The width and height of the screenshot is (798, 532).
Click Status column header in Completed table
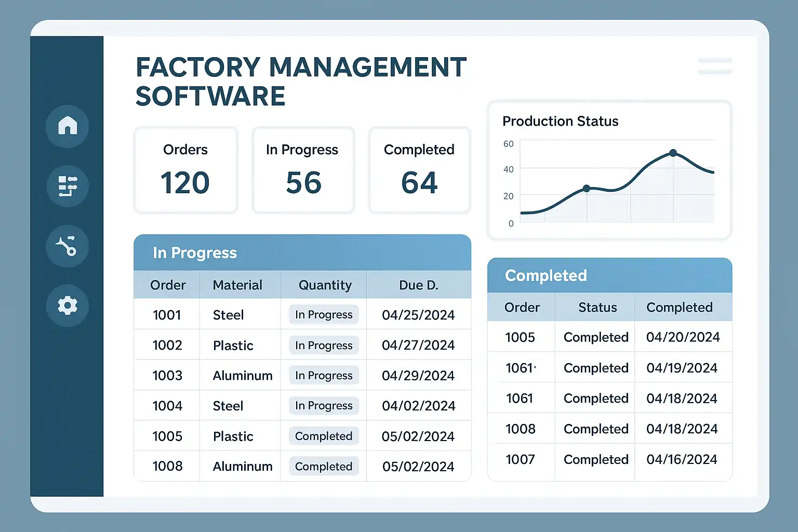(597, 308)
